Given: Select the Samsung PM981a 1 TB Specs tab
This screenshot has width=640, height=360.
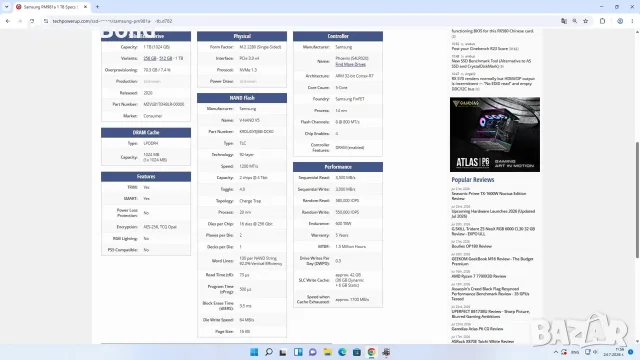Looking at the screenshot, I should [51, 7].
